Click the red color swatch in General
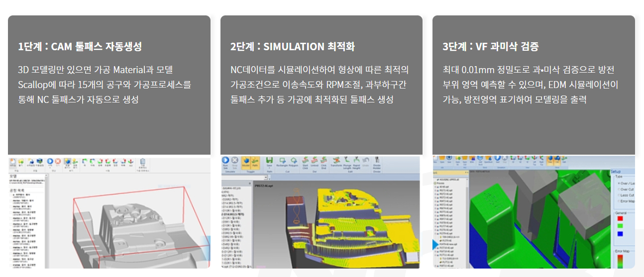This screenshot has height=277, width=644. (620, 218)
